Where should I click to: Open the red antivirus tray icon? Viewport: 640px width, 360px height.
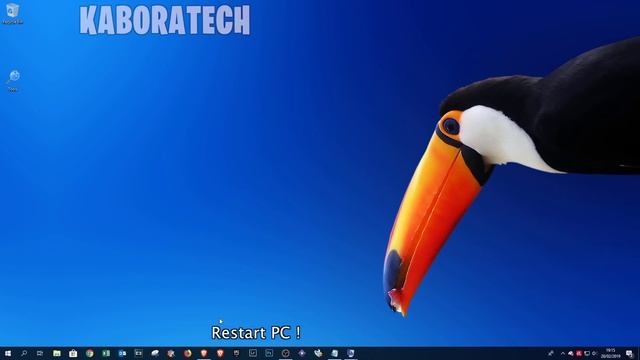[x=579, y=353]
